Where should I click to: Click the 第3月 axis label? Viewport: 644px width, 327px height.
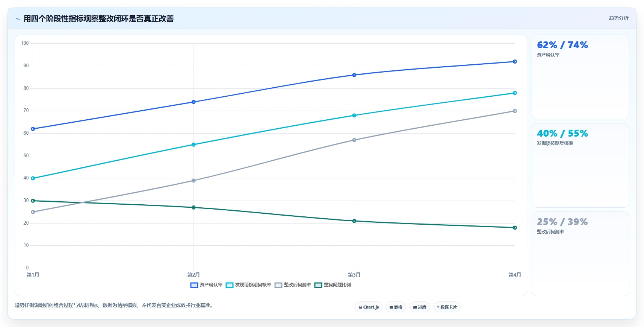coord(354,275)
